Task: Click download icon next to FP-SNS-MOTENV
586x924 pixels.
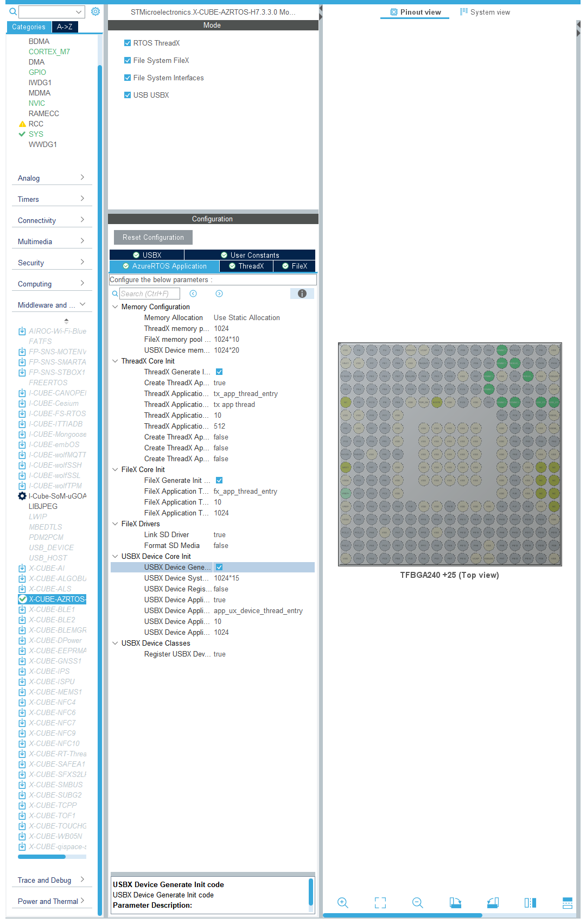Action: coord(22,352)
